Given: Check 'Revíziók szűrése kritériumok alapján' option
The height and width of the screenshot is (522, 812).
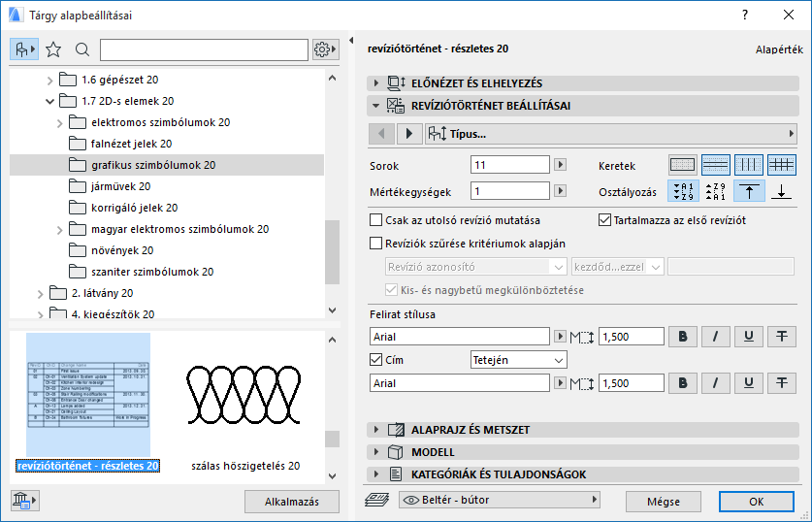Looking at the screenshot, I should click(376, 244).
